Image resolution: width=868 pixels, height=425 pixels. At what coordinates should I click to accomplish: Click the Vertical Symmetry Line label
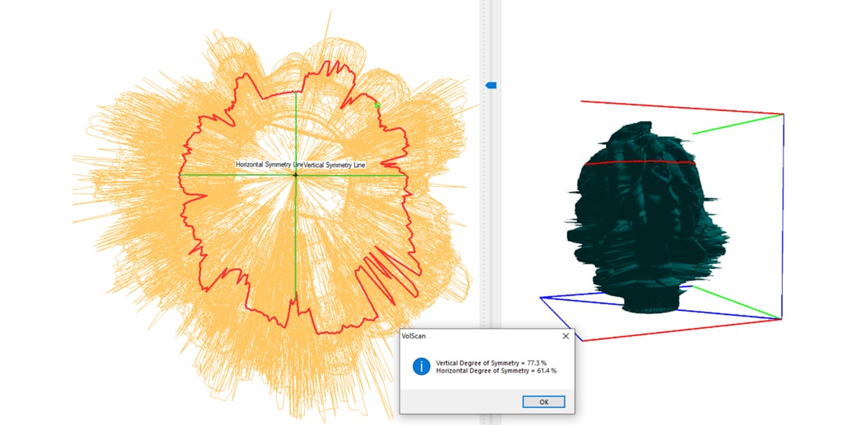pyautogui.click(x=334, y=165)
